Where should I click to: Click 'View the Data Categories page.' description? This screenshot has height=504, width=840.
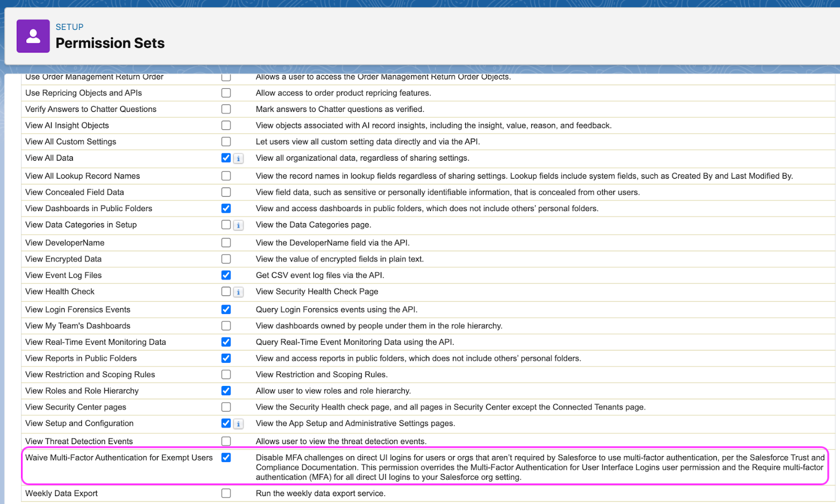(313, 225)
